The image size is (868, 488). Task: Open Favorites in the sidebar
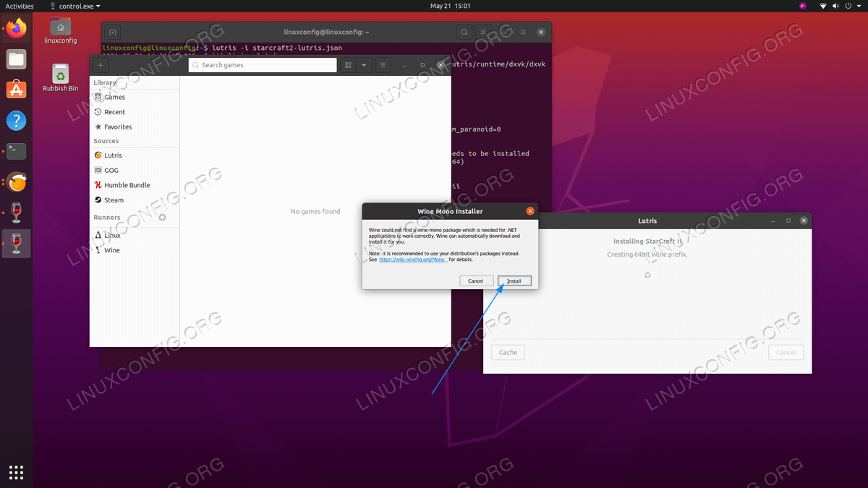click(x=117, y=127)
